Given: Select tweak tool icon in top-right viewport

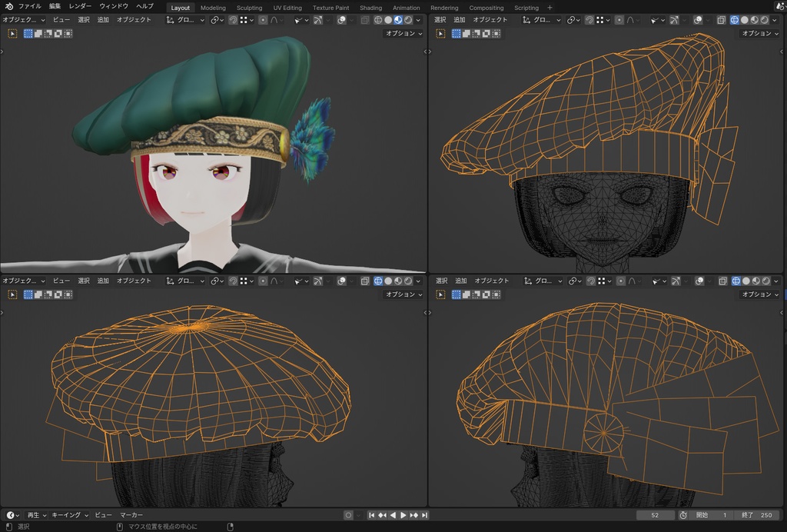Looking at the screenshot, I should pyautogui.click(x=440, y=34).
